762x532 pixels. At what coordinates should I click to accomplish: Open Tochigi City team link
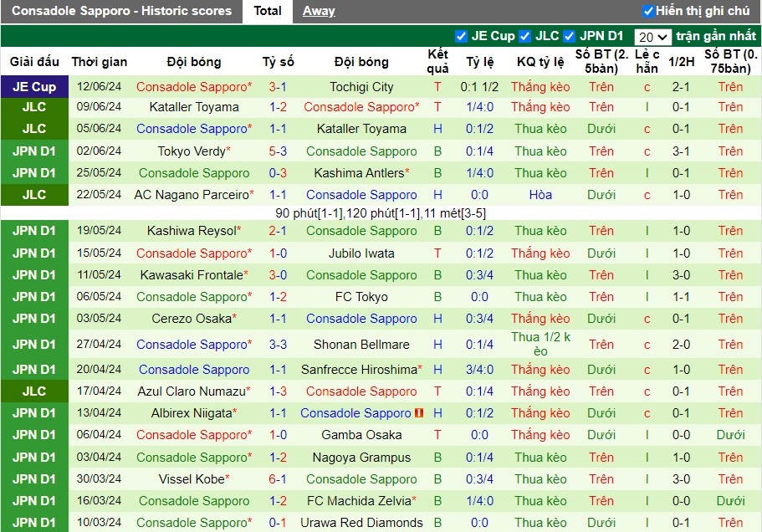[361, 87]
